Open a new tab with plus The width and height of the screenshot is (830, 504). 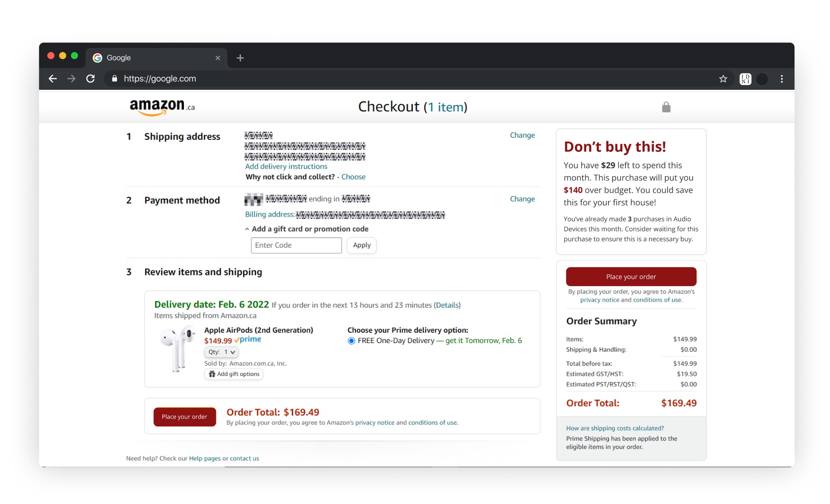point(240,58)
